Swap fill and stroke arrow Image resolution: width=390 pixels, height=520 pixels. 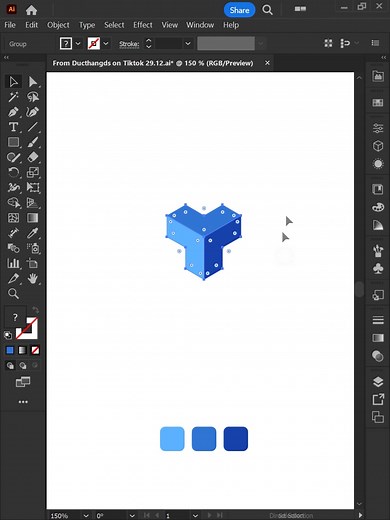tap(35, 310)
